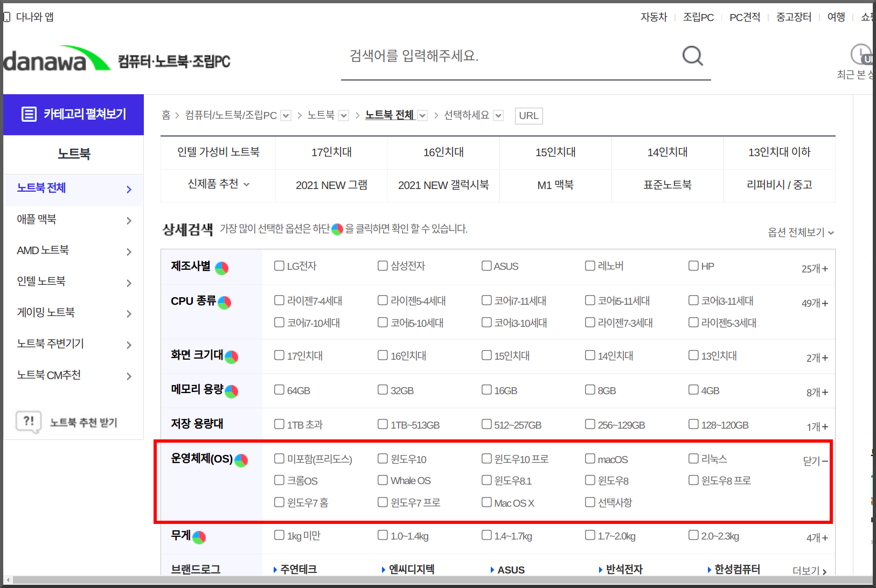This screenshot has width=876, height=588.
Task: Open the 노트북 breadcrumb dropdown arrow
Action: pyautogui.click(x=344, y=115)
